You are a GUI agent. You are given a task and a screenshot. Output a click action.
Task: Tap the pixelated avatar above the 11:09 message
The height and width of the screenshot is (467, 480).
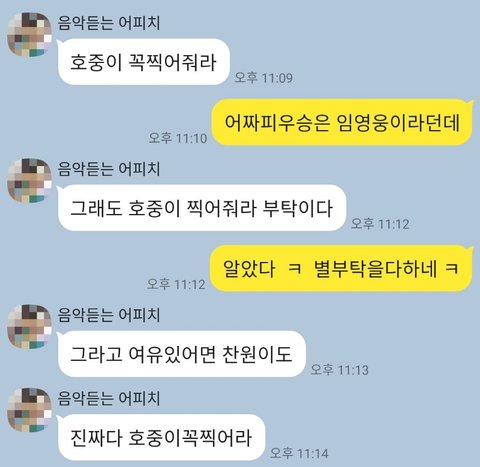(x=29, y=34)
